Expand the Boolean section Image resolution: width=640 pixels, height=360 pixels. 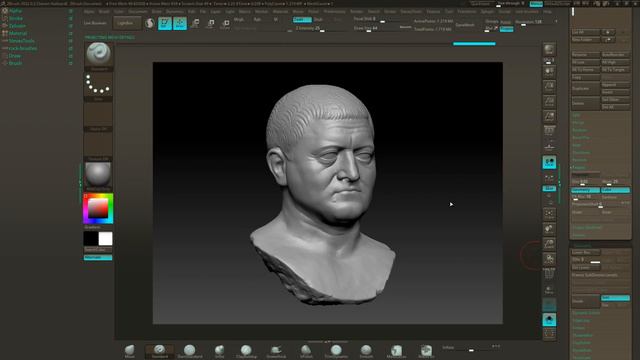579,130
